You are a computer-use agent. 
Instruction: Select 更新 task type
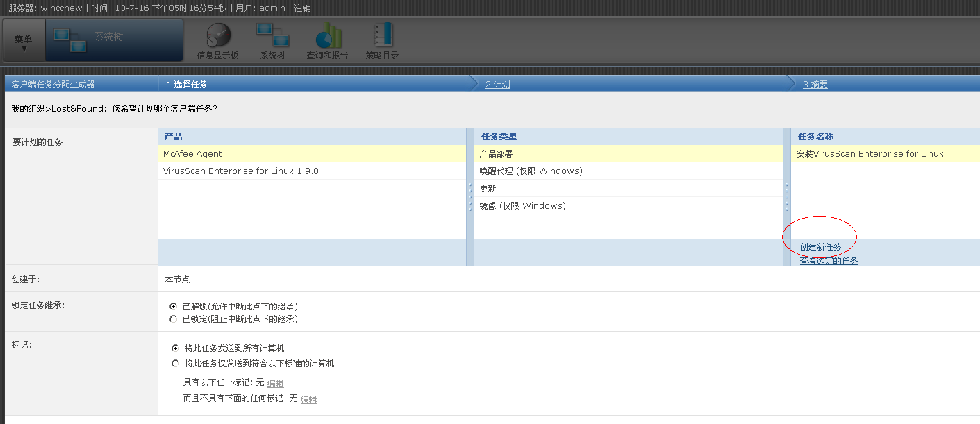(629, 189)
